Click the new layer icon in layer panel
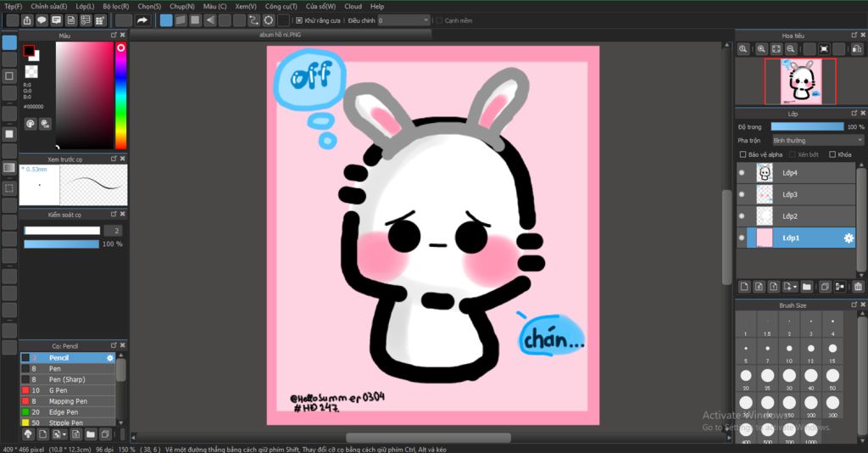 (744, 287)
